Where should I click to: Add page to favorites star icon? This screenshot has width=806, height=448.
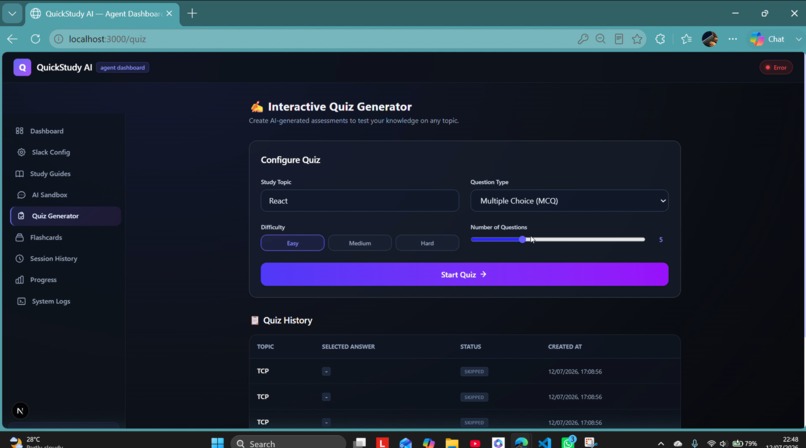(637, 39)
